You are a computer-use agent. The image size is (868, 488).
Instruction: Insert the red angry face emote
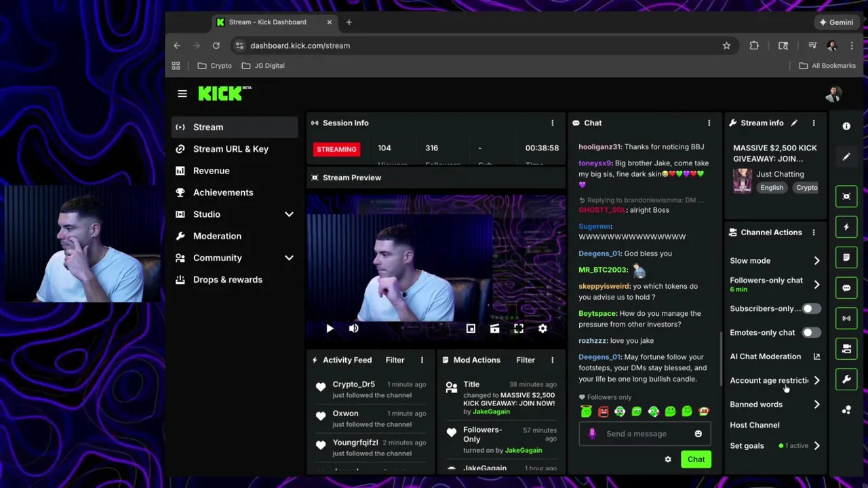tap(603, 411)
